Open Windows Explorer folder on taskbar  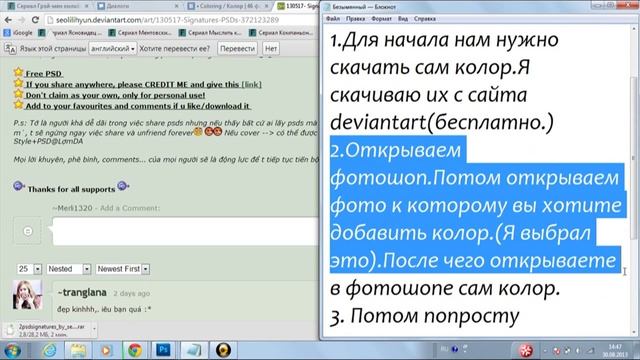[x=78, y=351]
